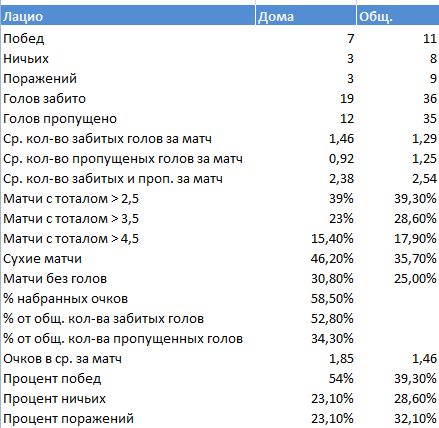Select the Побед row label
The height and width of the screenshot is (428, 439).
(24, 39)
